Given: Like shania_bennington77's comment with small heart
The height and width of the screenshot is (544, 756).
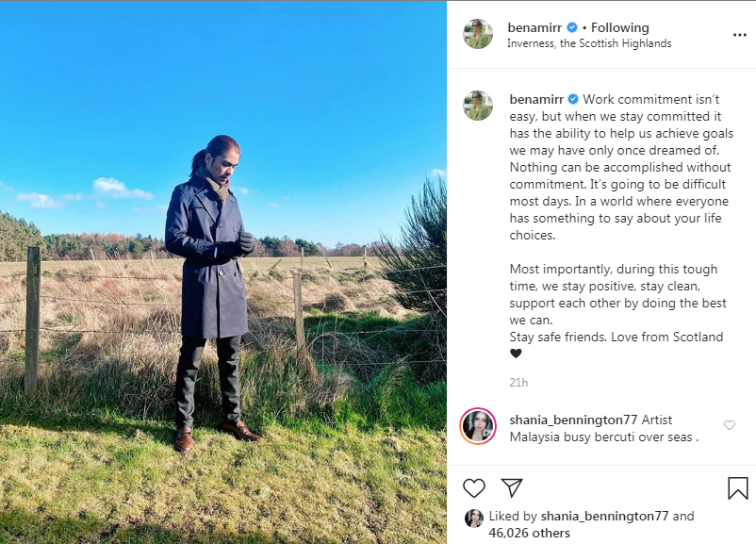Looking at the screenshot, I should click(730, 425).
